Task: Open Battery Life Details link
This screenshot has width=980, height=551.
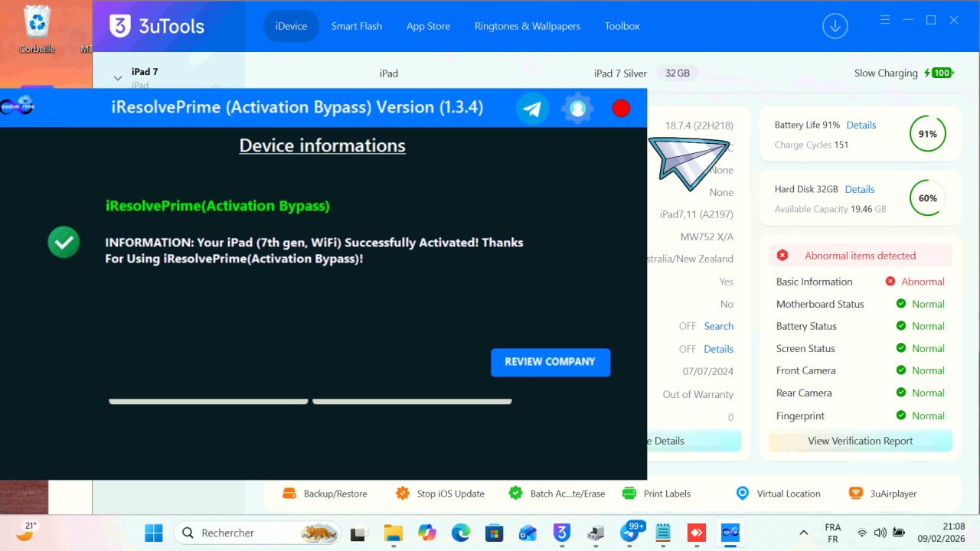Action: coord(861,125)
